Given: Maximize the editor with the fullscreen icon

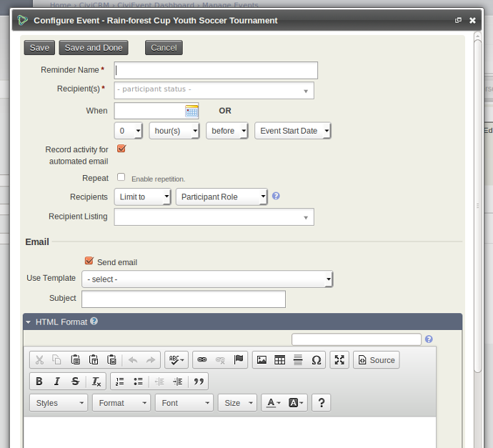Looking at the screenshot, I should pos(339,360).
